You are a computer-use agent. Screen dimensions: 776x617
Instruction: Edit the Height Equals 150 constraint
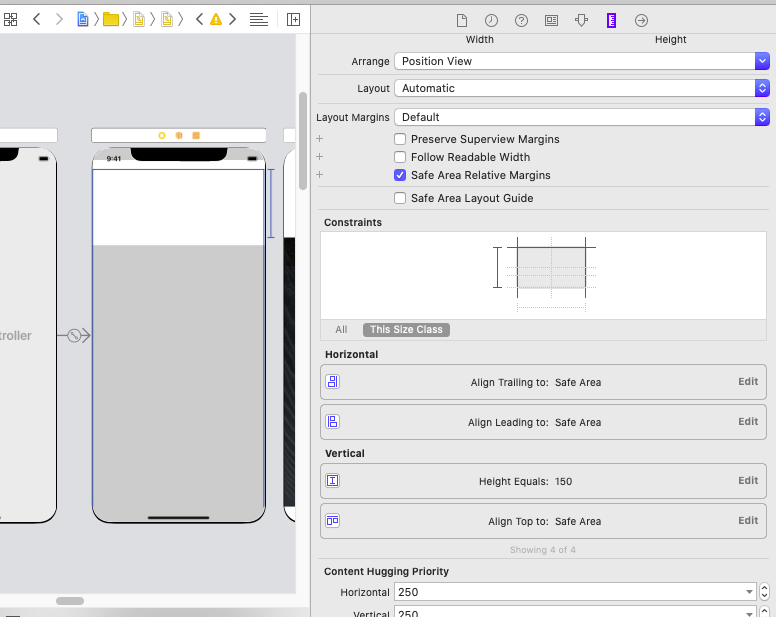(x=748, y=480)
